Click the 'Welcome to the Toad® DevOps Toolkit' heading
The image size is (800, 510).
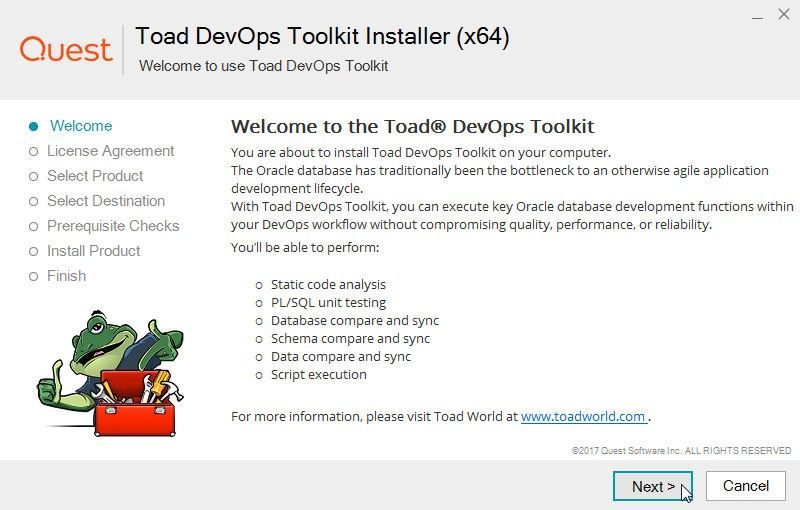pos(412,126)
